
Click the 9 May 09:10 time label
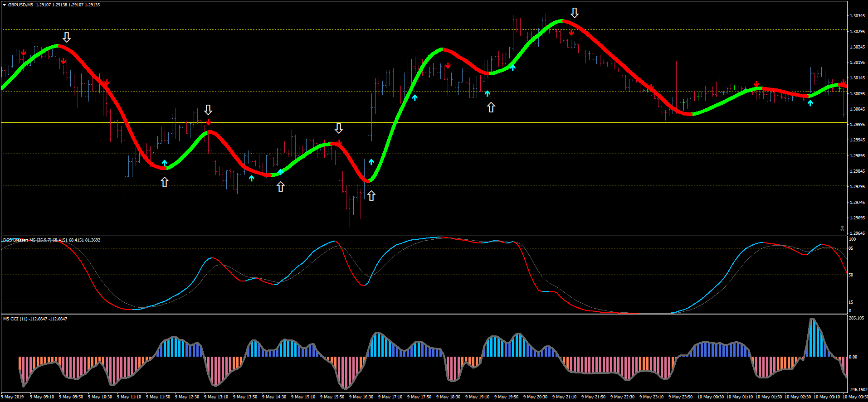[42, 397]
